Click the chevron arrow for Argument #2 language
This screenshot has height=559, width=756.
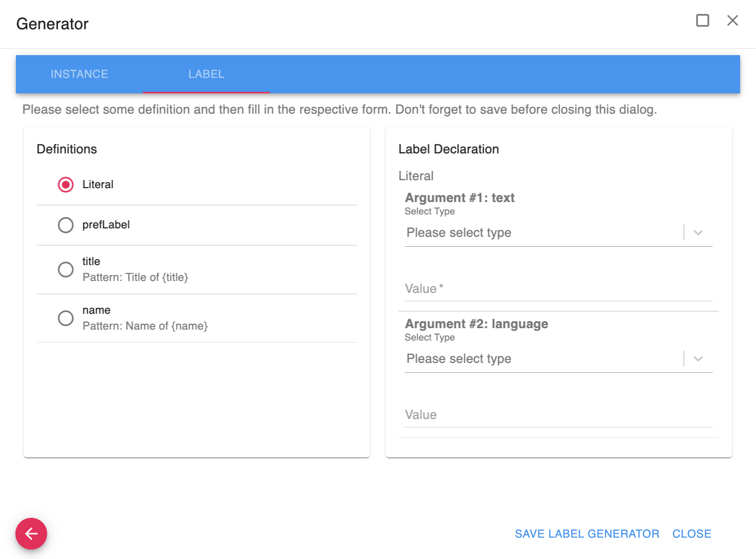698,359
